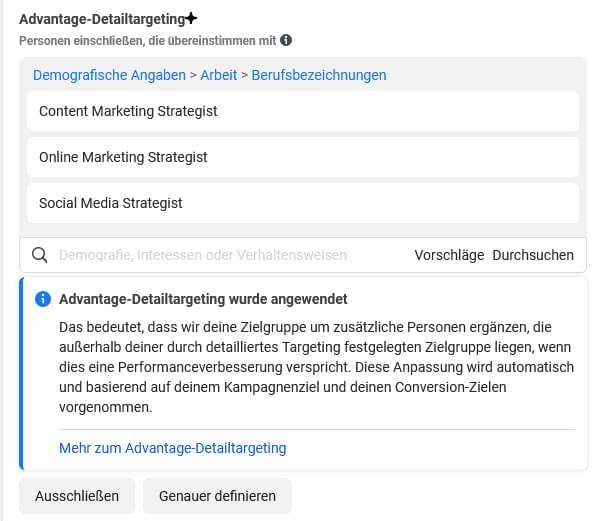Select the Online Marketing Strategist entry
The width and height of the screenshot is (601, 521).
303,157
